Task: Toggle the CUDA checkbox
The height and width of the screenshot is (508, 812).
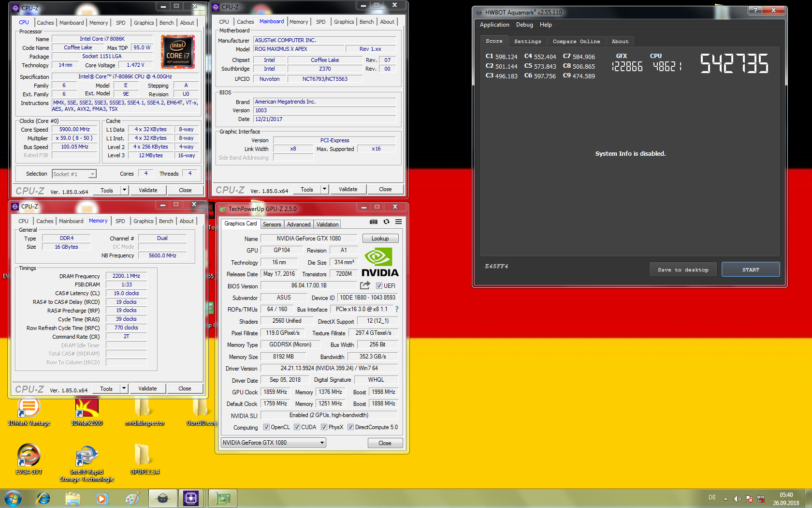Action: 297,427
